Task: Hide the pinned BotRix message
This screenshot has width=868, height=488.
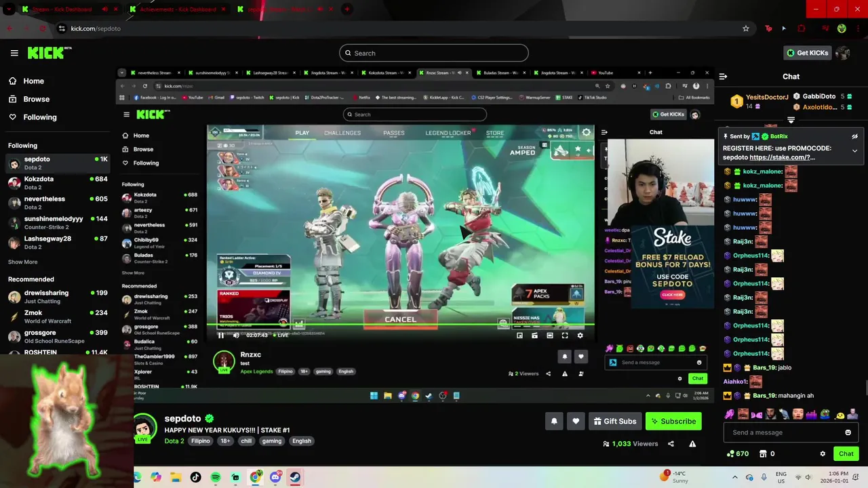Action: click(x=854, y=136)
